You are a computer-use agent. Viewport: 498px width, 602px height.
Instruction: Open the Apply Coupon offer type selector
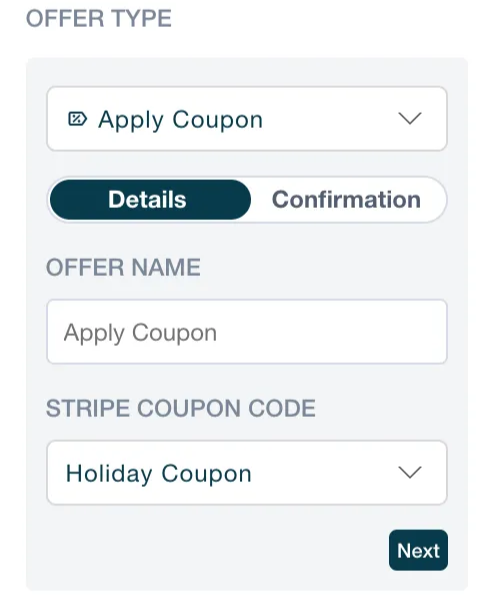tap(247, 119)
